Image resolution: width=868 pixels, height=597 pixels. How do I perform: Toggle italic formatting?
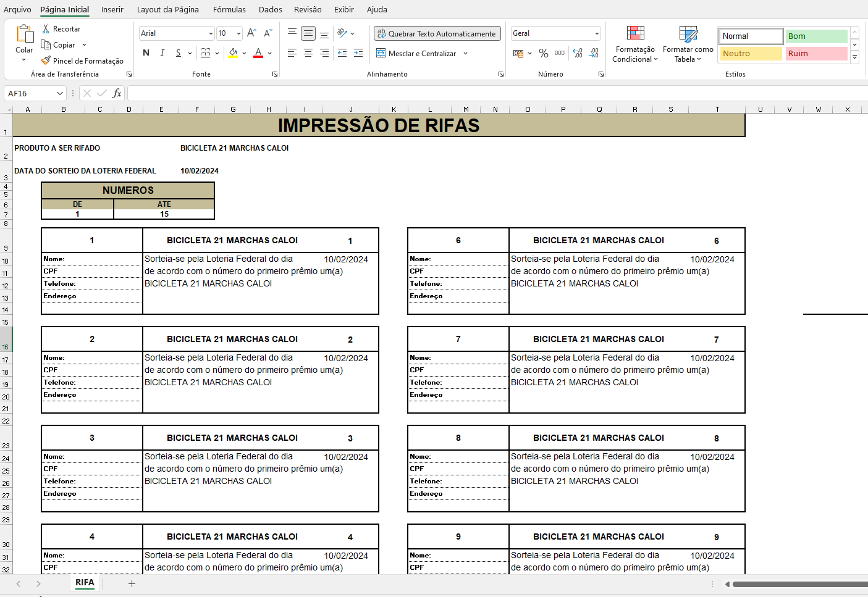click(162, 53)
